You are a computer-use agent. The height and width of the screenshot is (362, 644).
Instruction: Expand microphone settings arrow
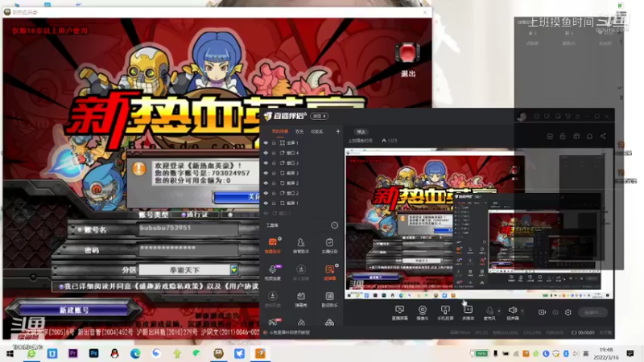499,311
